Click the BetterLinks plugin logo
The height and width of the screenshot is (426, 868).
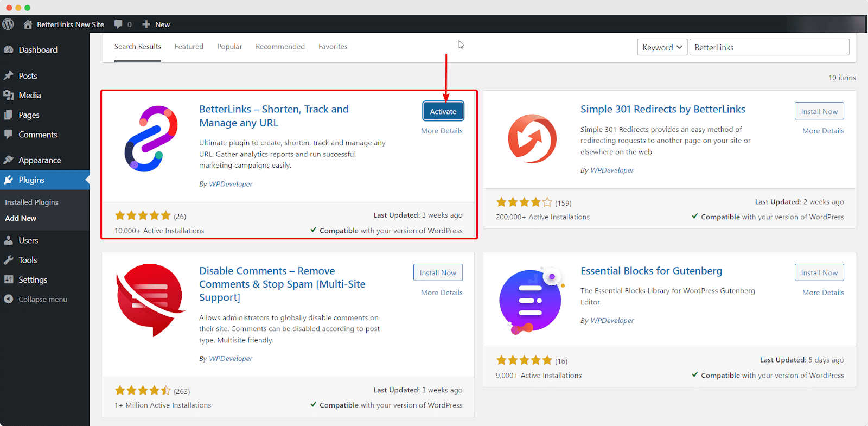pos(151,139)
